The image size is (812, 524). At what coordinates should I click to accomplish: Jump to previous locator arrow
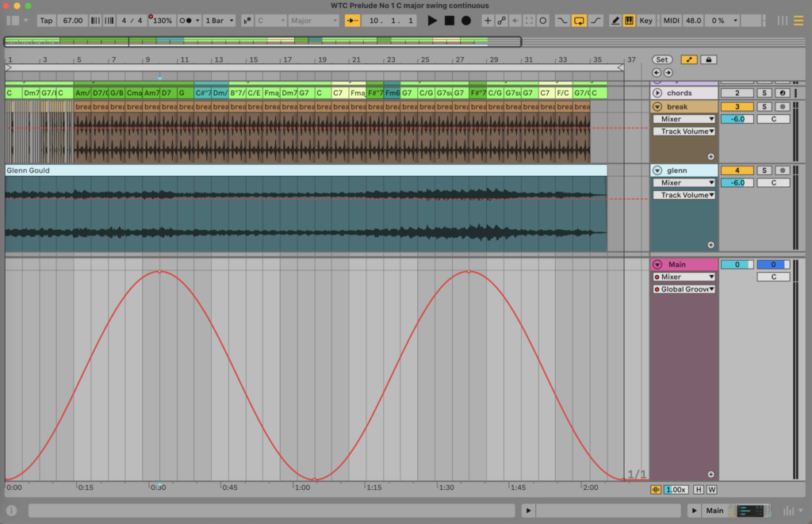click(x=656, y=73)
